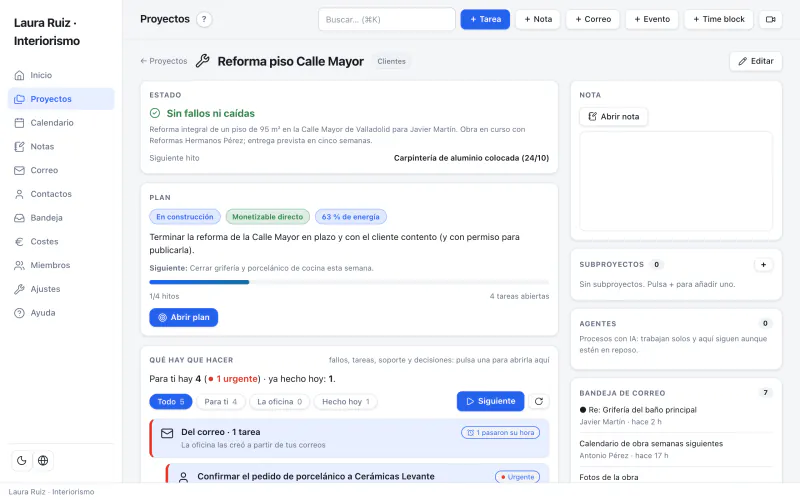This screenshot has width=800, height=500.
Task: Select the La oficina 0 filter tab
Action: click(x=280, y=402)
